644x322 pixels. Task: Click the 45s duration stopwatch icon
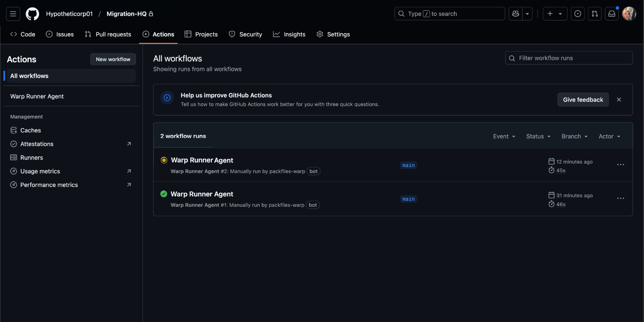551,170
